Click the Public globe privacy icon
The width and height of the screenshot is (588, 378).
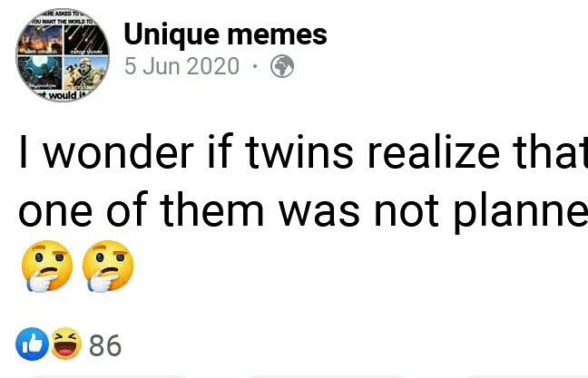pos(282,66)
